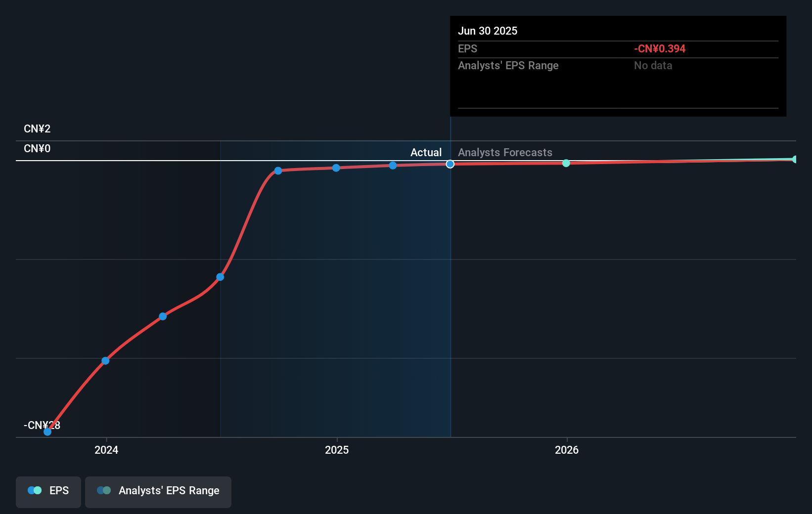Click the EPS data point above 2025 label
The image size is (812, 514).
[336, 168]
